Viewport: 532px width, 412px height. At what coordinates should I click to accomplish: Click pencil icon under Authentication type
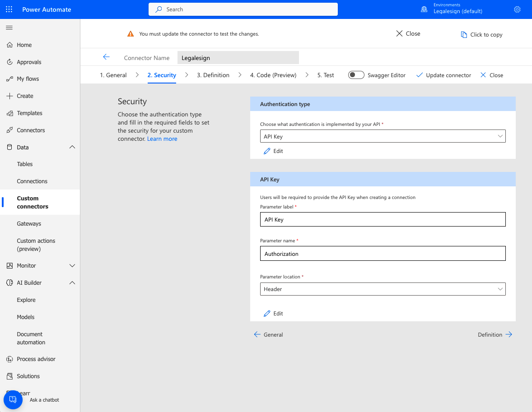267,151
